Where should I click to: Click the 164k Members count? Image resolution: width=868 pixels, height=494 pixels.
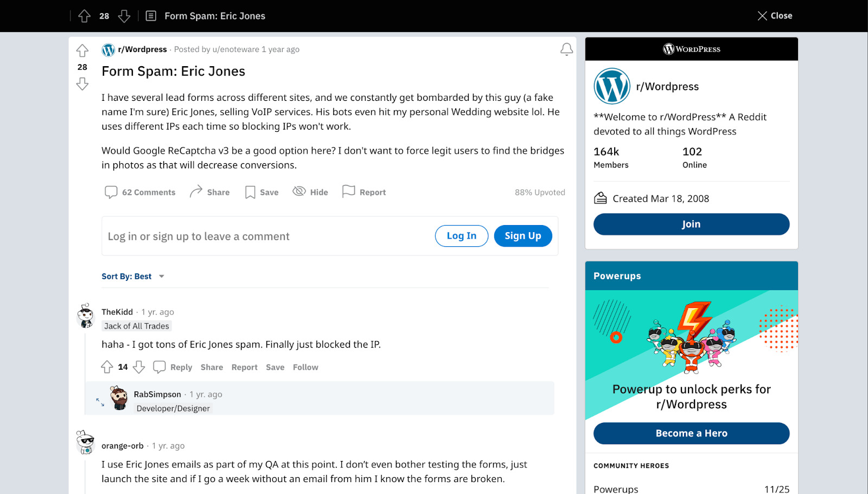611,157
